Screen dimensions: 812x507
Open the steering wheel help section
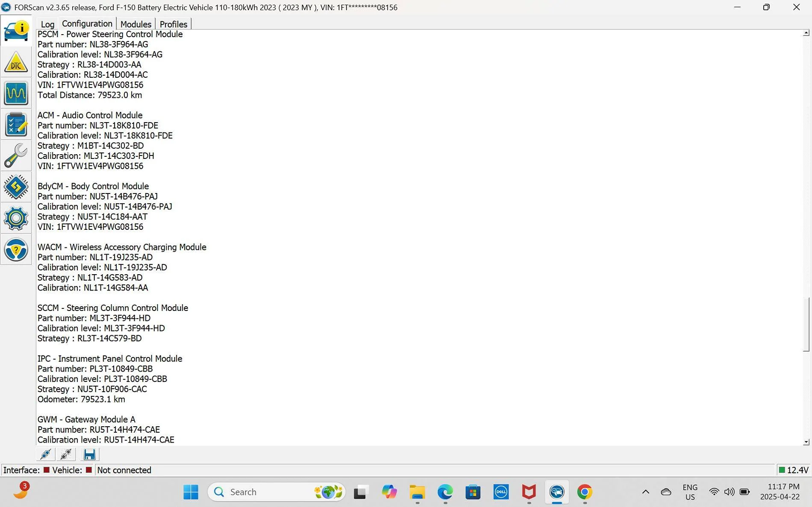16,249
